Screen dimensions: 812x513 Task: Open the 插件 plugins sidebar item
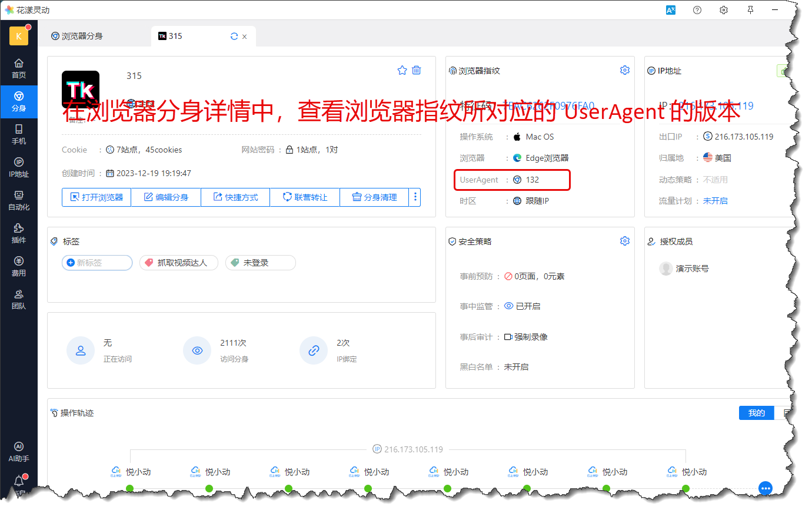click(x=19, y=234)
